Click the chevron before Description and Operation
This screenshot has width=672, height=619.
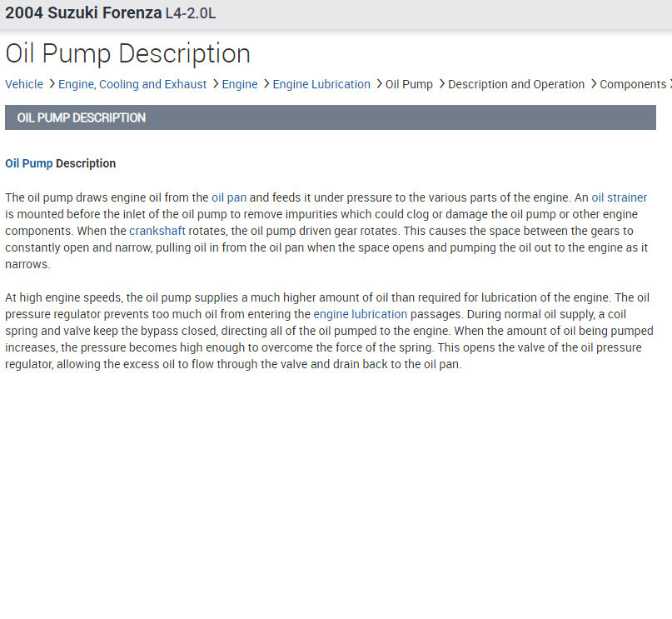click(x=442, y=83)
